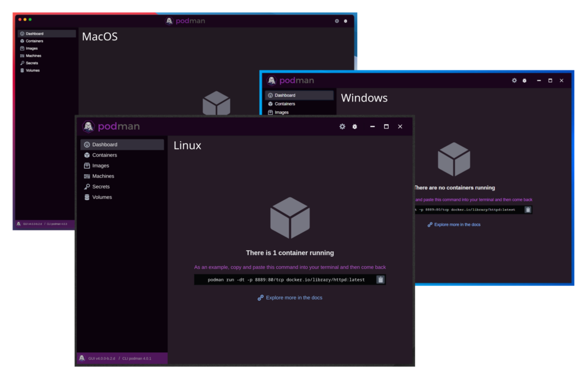Follow the docs link in the Windows window
The image size is (588, 374).
click(457, 225)
